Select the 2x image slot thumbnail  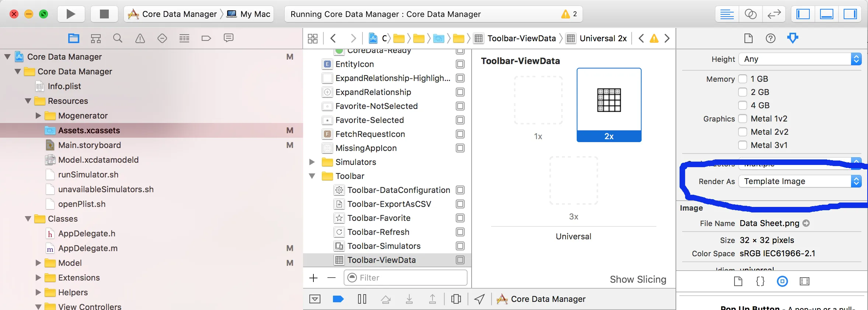609,101
